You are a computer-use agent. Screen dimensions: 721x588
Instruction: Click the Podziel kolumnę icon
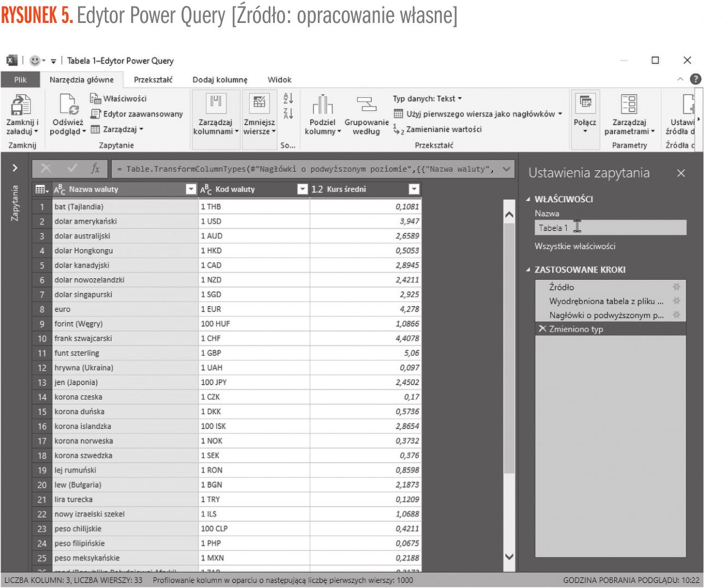[x=322, y=104]
